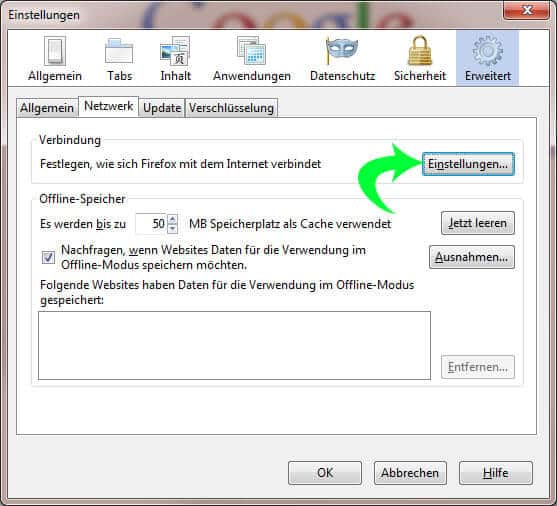Select the Tabs folder icon category

coord(119,59)
